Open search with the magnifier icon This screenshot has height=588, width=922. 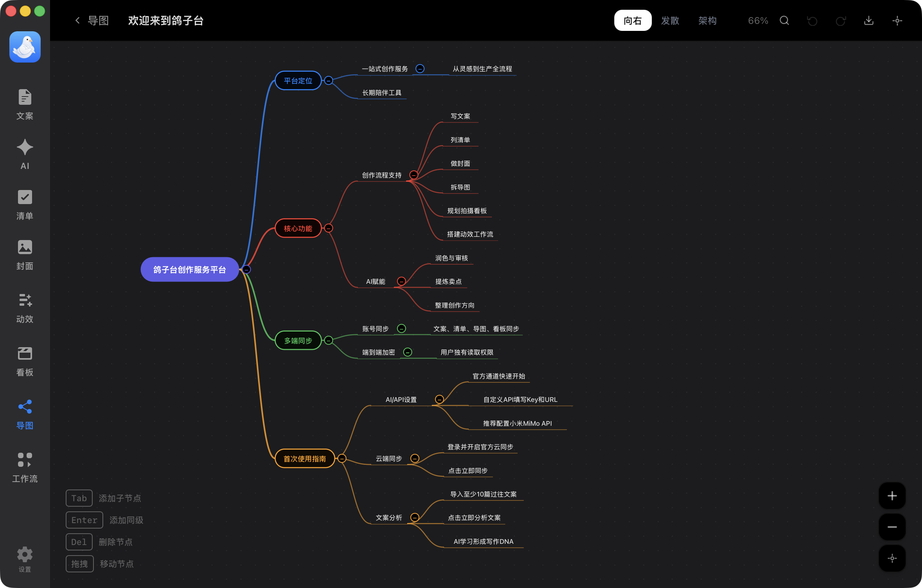coord(784,20)
